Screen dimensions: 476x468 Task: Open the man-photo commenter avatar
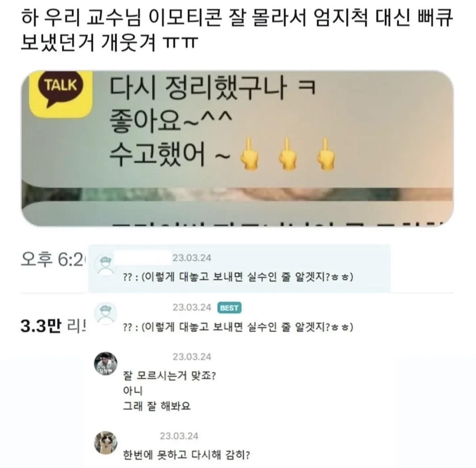106,364
